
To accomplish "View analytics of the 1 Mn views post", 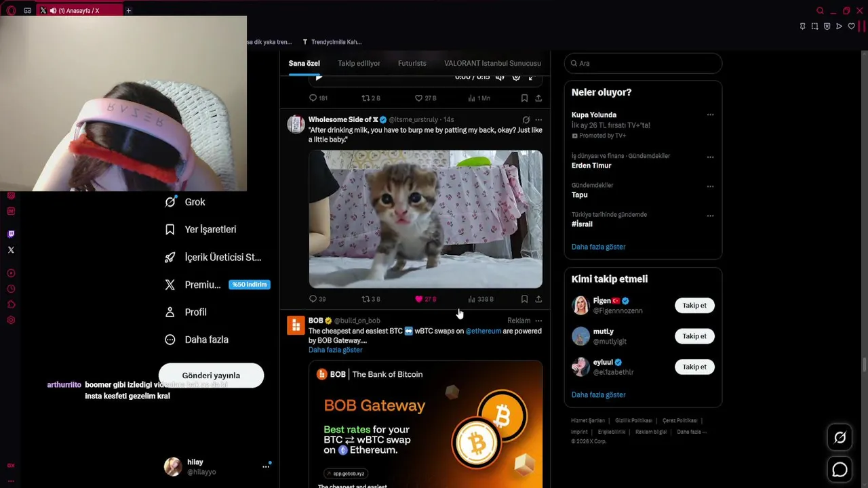I will 479,98.
